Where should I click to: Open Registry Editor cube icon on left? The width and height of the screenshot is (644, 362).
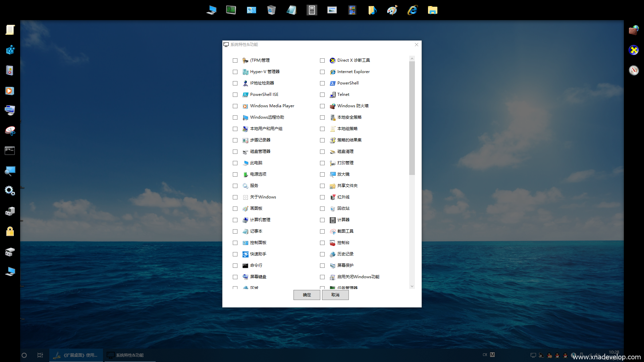(10, 50)
